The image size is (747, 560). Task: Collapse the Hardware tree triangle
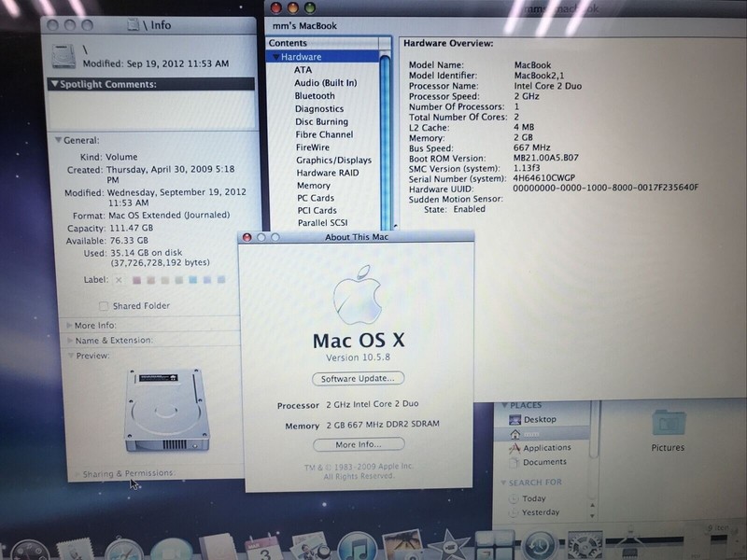tap(275, 57)
